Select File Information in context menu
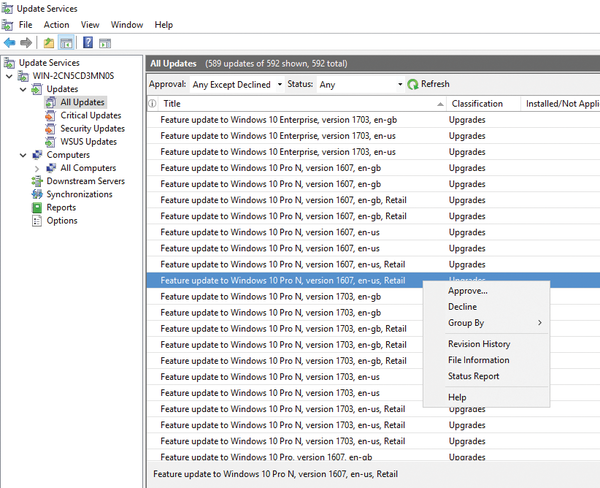The image size is (600, 488). pos(486,360)
